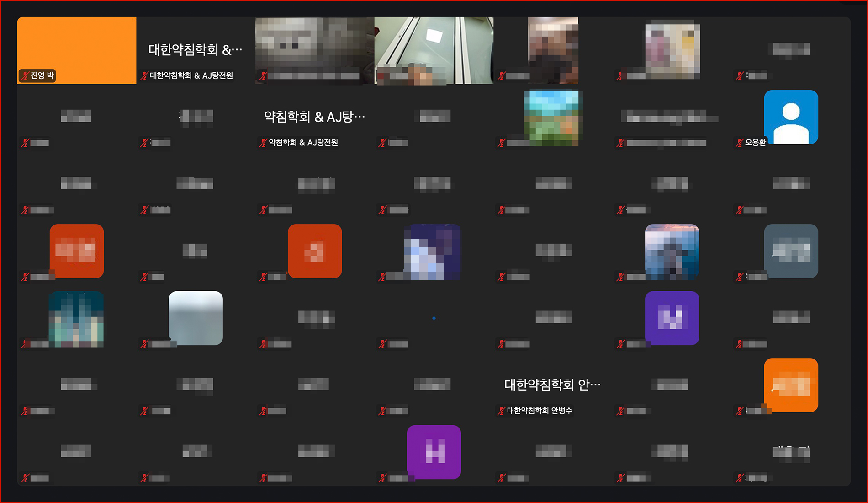Click the 대한약침학회 안병수 name label
The image size is (868, 503).
point(539,411)
